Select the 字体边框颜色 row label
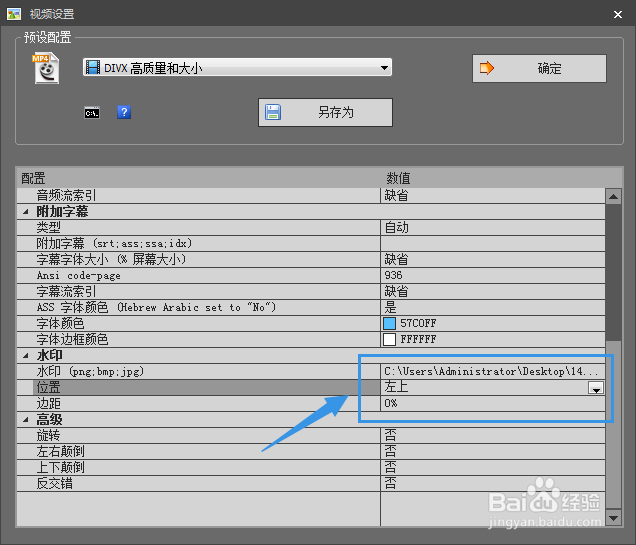The image size is (636, 545). click(72, 339)
